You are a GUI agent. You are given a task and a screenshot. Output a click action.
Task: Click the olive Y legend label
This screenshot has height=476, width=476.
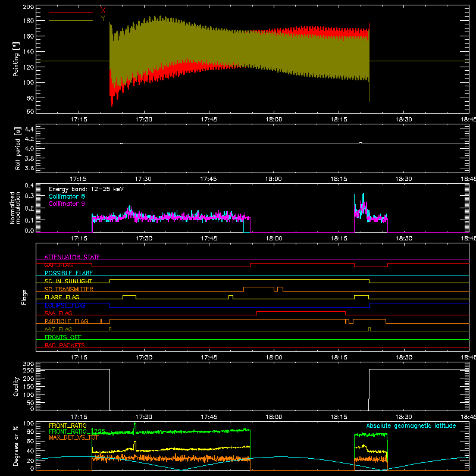click(x=103, y=18)
